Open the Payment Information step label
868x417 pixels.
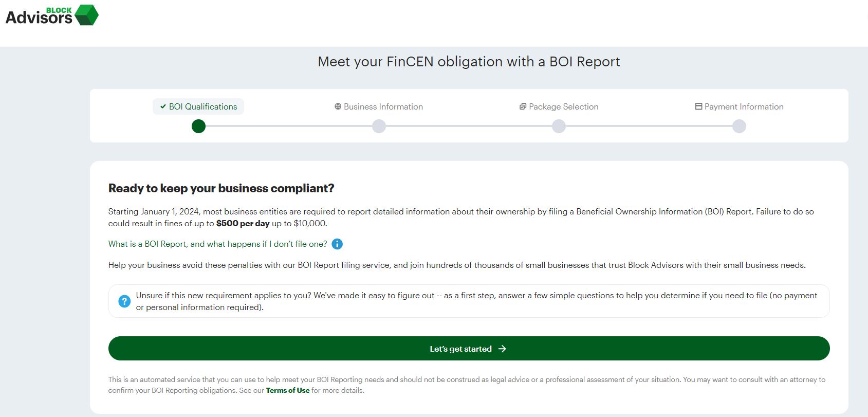(744, 106)
